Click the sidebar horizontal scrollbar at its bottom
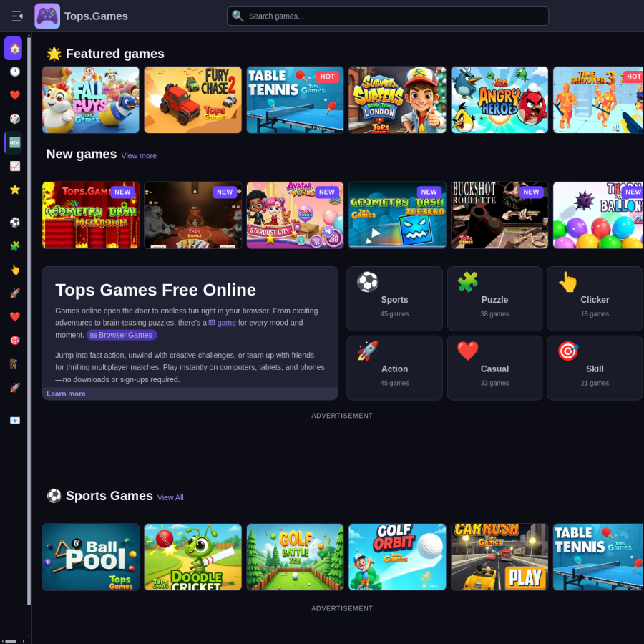644x644 pixels. [11, 641]
